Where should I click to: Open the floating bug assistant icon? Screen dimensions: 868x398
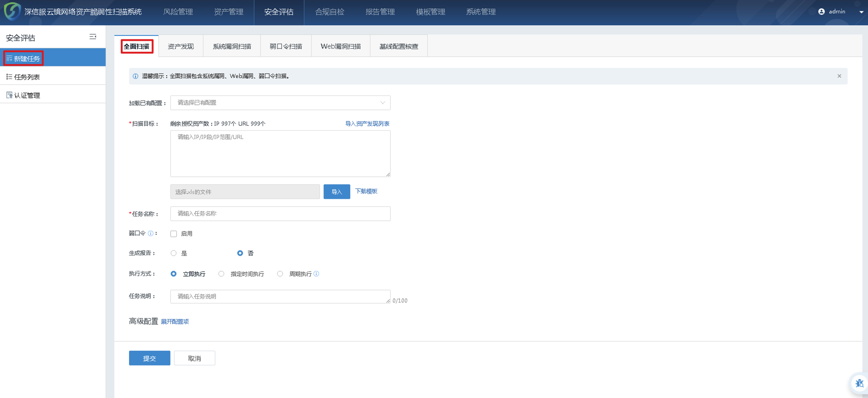(859, 383)
